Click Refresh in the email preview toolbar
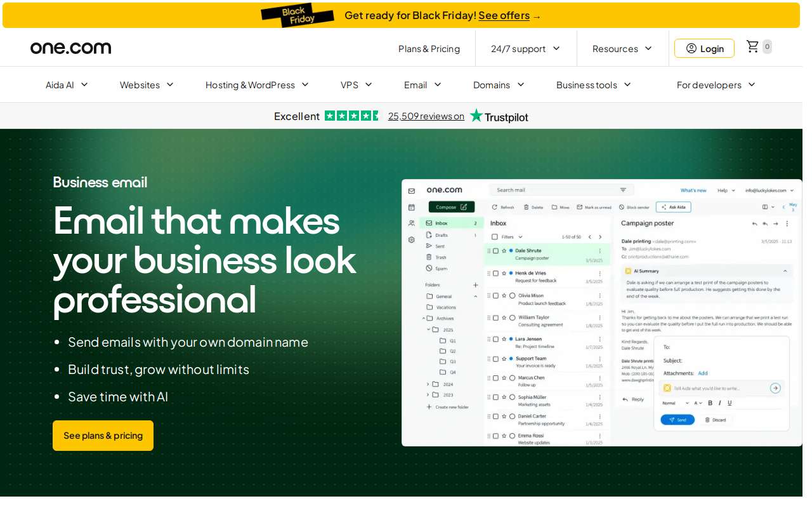The height and width of the screenshot is (508, 812). click(x=504, y=207)
